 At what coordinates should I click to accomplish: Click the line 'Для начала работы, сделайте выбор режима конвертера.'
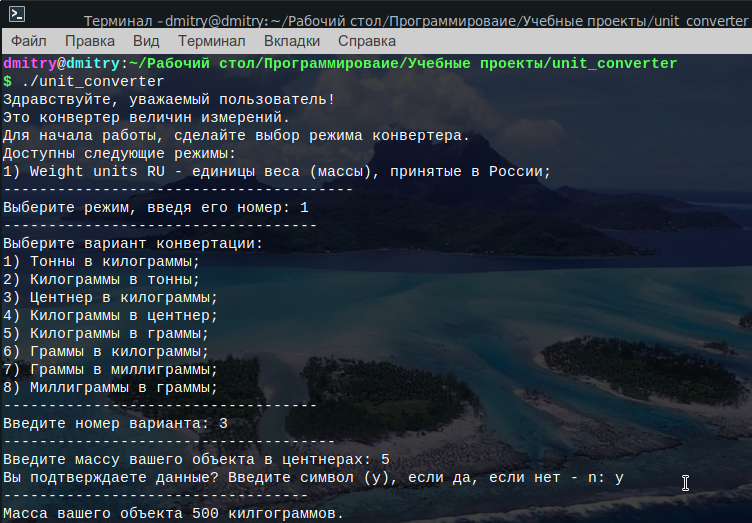pos(236,136)
